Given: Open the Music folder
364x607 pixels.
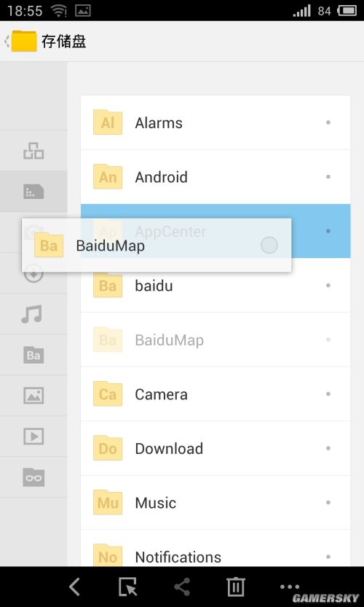Looking at the screenshot, I should coord(215,503).
